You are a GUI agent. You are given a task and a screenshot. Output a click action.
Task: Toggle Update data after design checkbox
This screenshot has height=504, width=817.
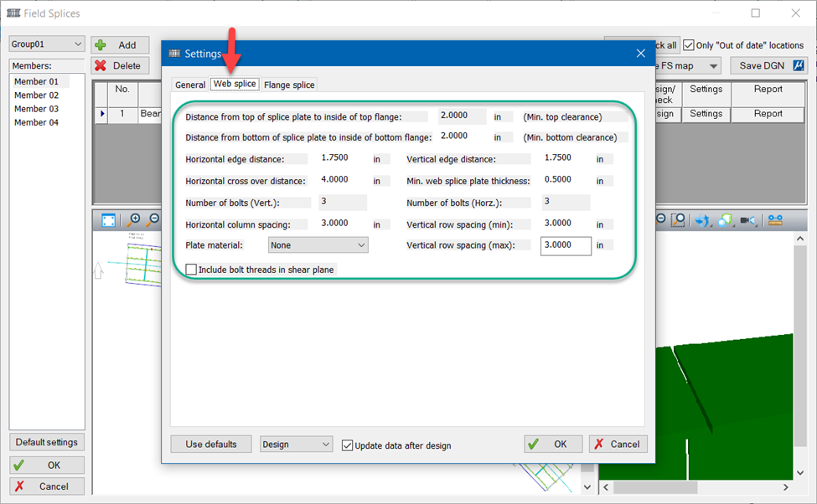347,445
